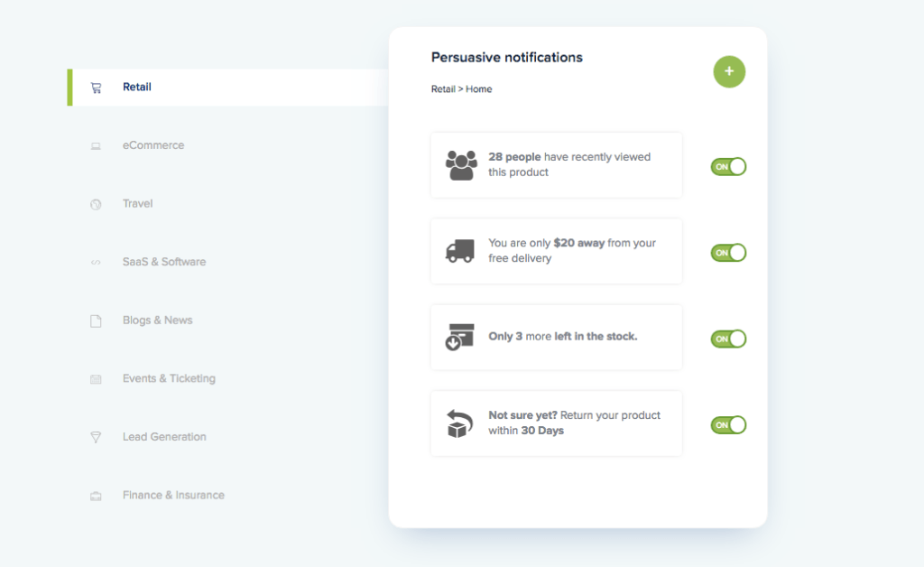Screen dimensions: 924x567
Task: Click the shopping cart icon beside Retail
Action: (x=96, y=88)
